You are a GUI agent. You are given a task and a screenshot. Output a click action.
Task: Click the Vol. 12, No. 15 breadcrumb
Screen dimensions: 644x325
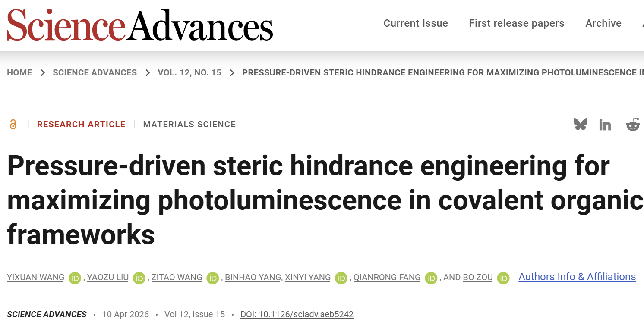tap(189, 73)
